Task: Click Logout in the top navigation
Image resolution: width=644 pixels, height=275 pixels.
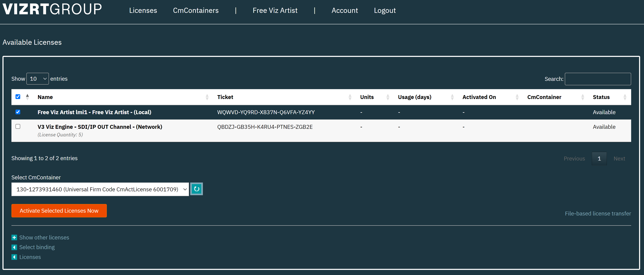Action: (x=385, y=11)
